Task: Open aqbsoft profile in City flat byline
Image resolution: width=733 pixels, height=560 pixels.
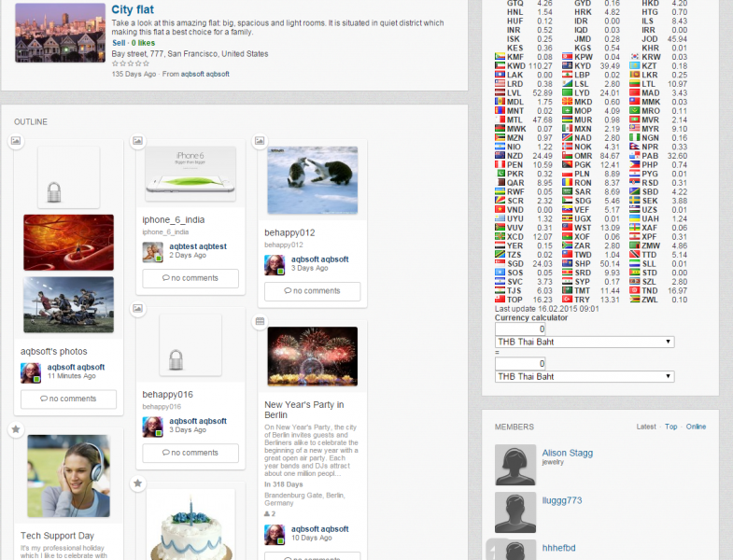Action: point(204,74)
